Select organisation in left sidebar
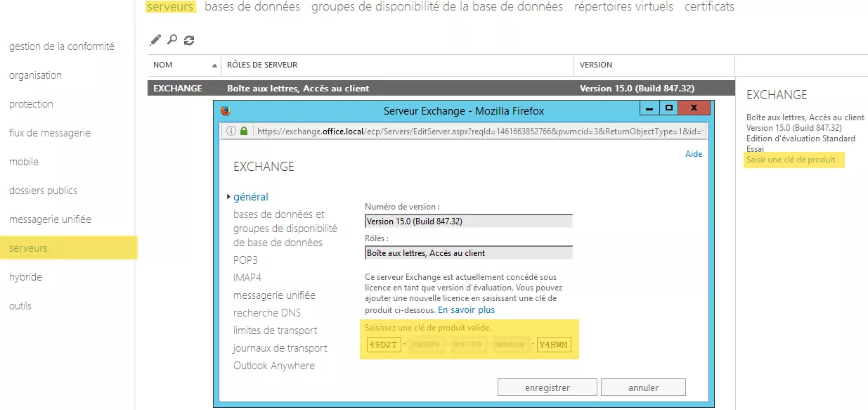This screenshot has width=868, height=410. pyautogui.click(x=35, y=75)
